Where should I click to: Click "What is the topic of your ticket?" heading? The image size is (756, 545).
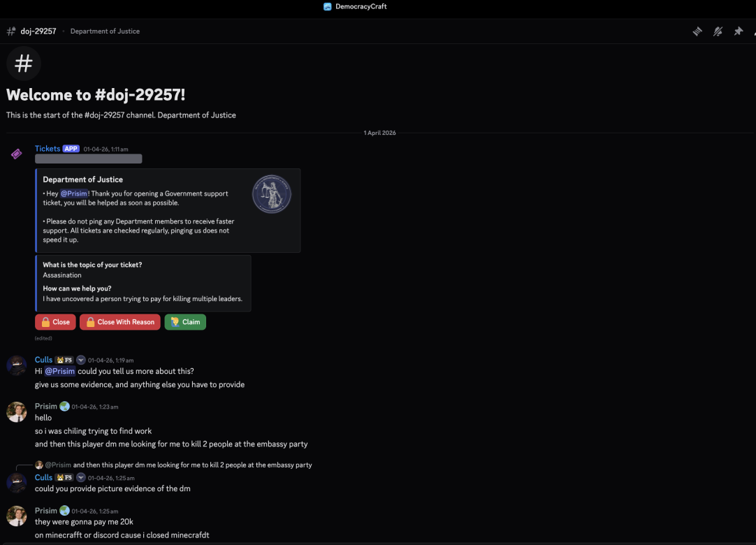coord(92,265)
